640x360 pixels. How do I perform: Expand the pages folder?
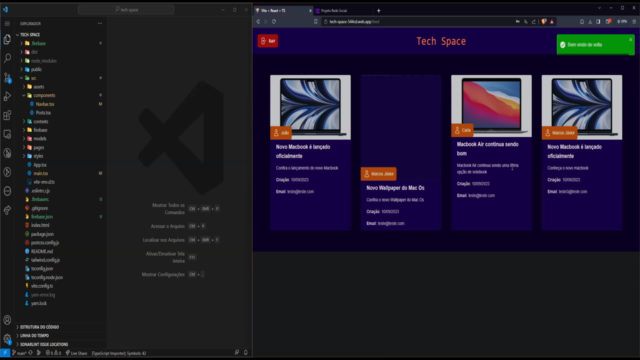(39, 147)
